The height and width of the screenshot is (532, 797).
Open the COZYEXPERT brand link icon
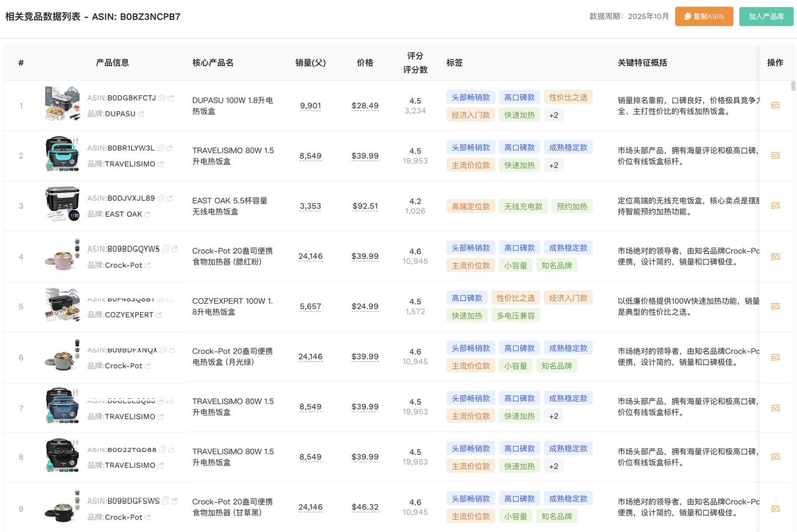(x=159, y=315)
